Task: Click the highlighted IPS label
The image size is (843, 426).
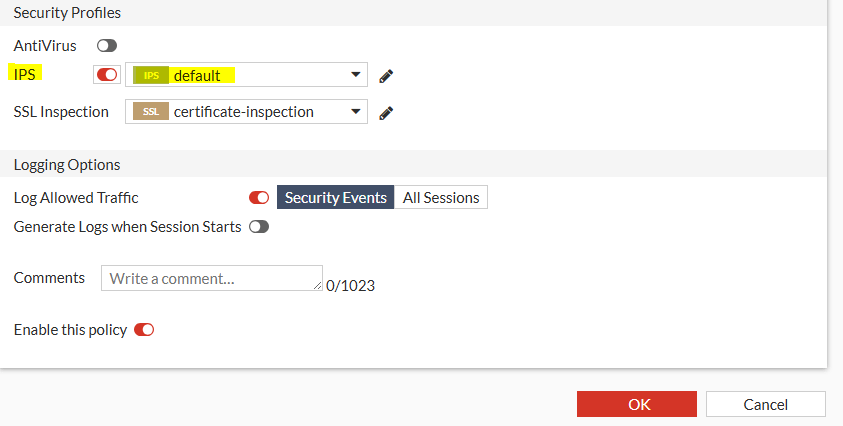Action: [x=25, y=75]
